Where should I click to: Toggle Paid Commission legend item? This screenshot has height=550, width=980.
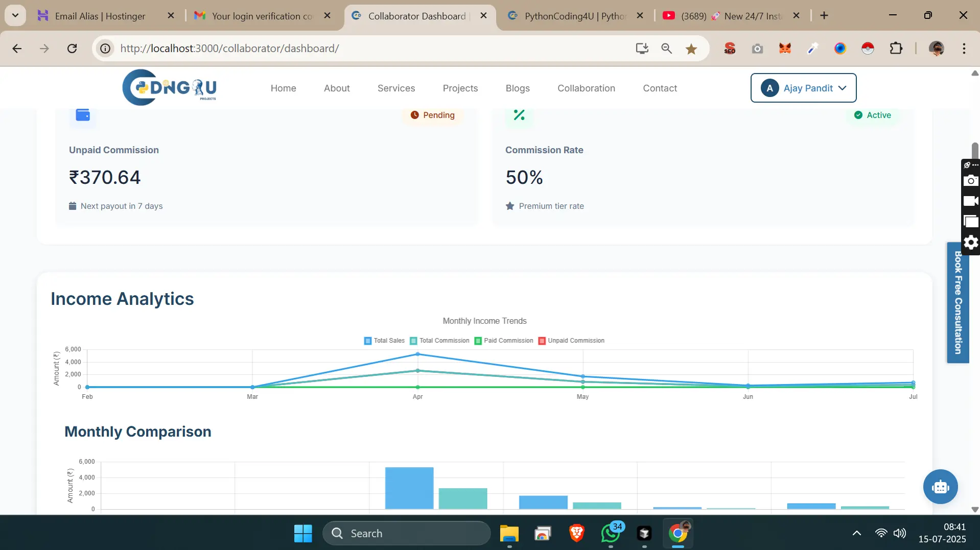coord(504,341)
